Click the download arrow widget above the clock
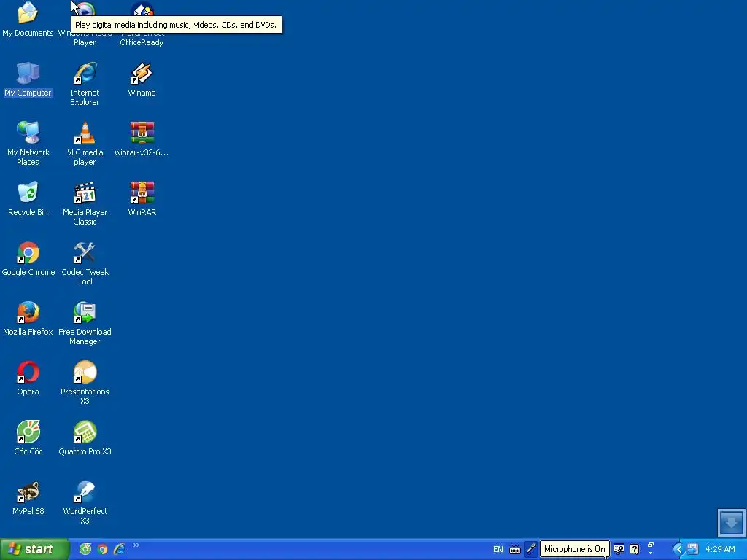 (x=731, y=522)
